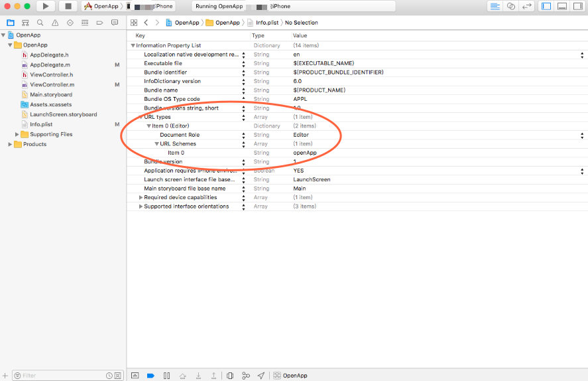Show the Assistant editor
Viewport: 588px width, 381px height.
click(x=510, y=7)
